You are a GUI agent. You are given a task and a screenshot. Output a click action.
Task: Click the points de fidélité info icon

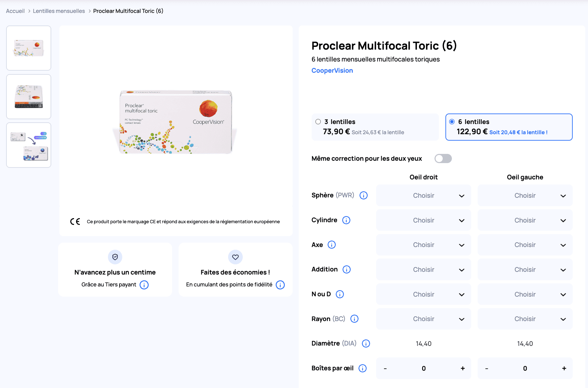(280, 285)
